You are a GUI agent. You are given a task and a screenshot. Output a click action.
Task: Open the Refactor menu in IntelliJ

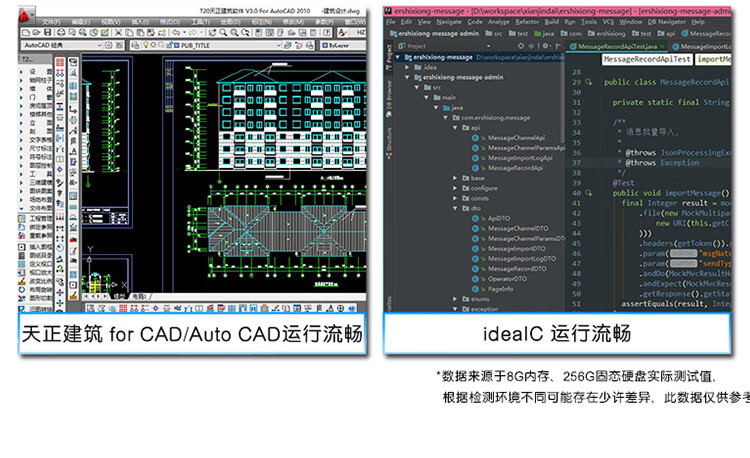(527, 21)
